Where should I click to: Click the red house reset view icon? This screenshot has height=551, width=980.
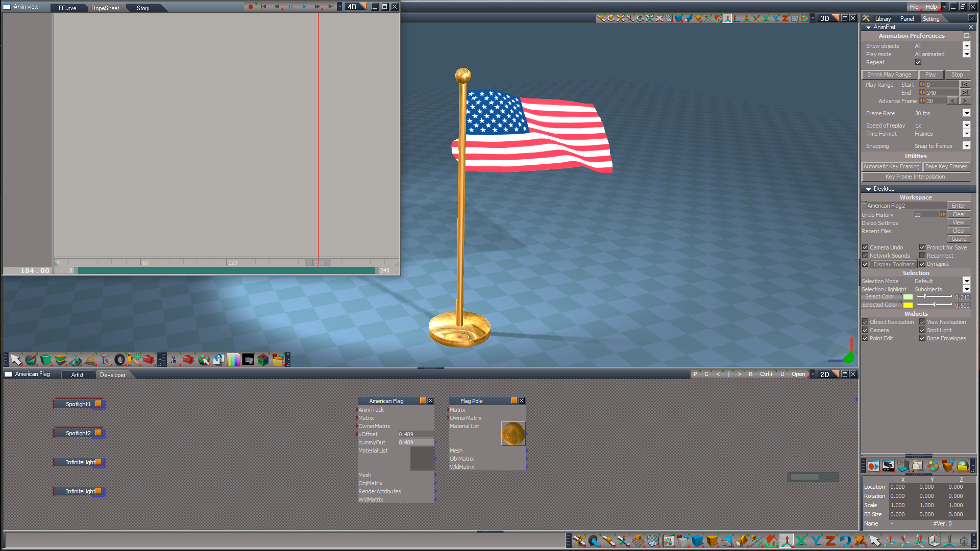pyautogui.click(x=771, y=540)
